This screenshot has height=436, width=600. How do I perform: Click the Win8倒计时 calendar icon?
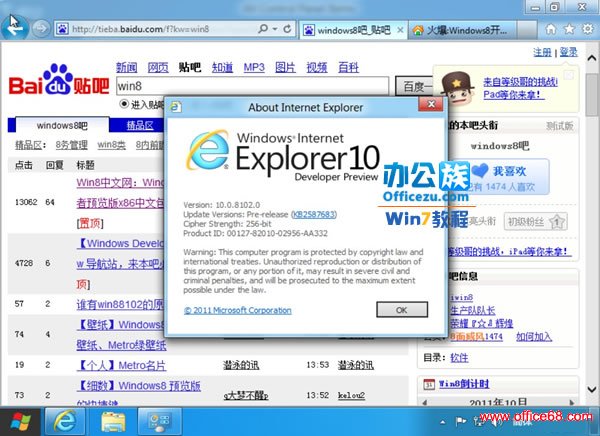(429, 384)
